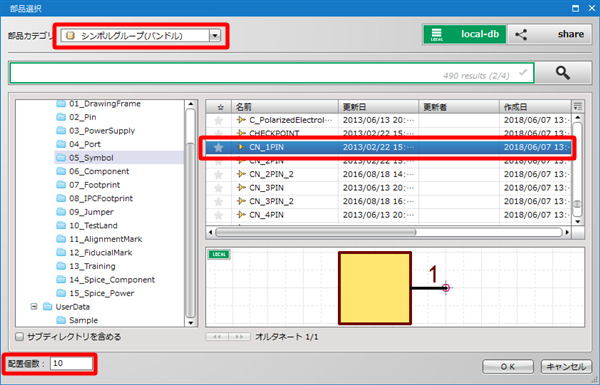Select 07_Footprint folder
The image size is (600, 385).
(x=88, y=185)
